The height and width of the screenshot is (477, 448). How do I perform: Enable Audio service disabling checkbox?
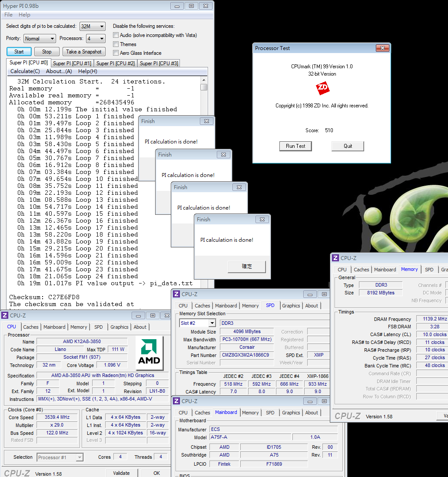pyautogui.click(x=116, y=35)
